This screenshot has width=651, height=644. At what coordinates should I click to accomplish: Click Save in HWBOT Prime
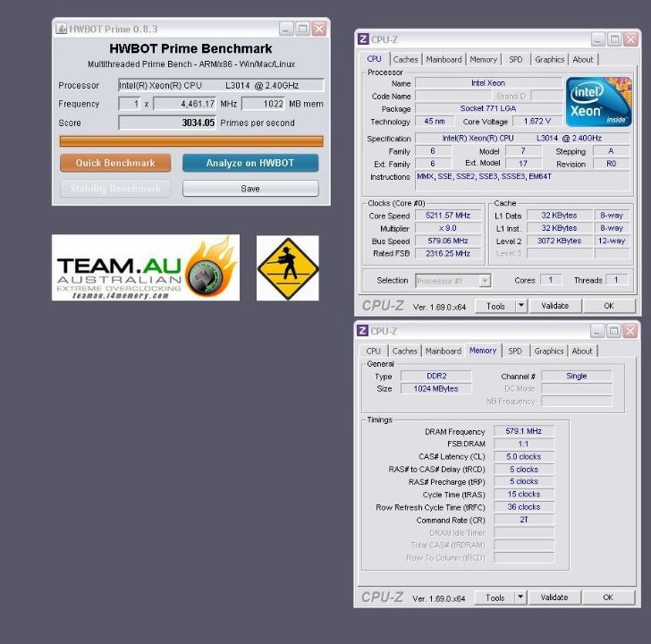(x=250, y=189)
